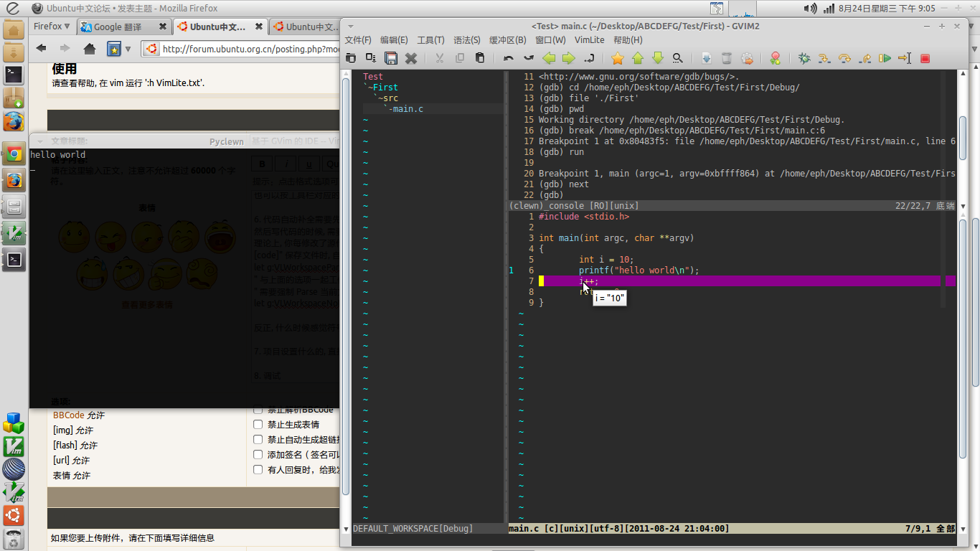Screen dimensions: 980x551
Task: Click Firefox home button in navigation bar
Action: click(90, 49)
